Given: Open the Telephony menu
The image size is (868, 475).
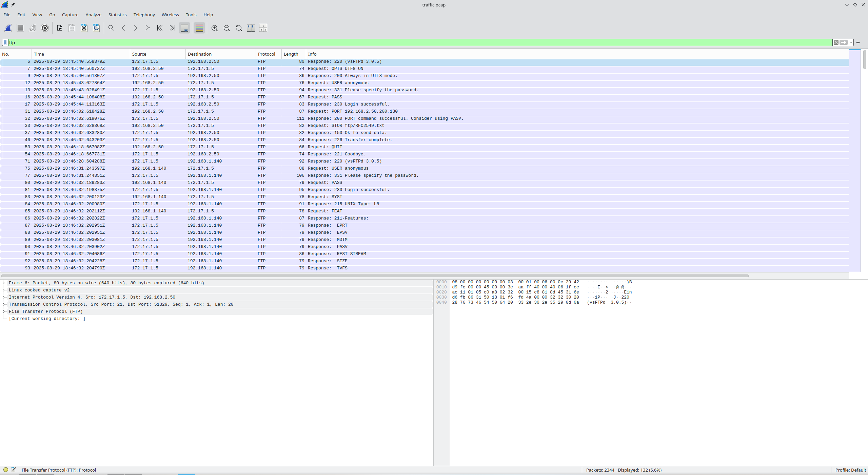Looking at the screenshot, I should tap(144, 15).
